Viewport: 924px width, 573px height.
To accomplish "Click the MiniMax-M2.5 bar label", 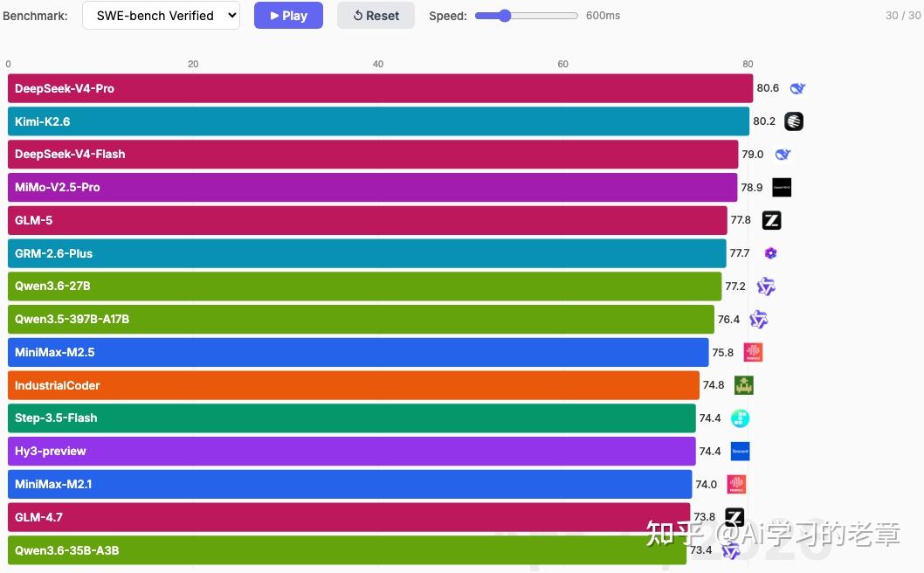I will [x=55, y=353].
